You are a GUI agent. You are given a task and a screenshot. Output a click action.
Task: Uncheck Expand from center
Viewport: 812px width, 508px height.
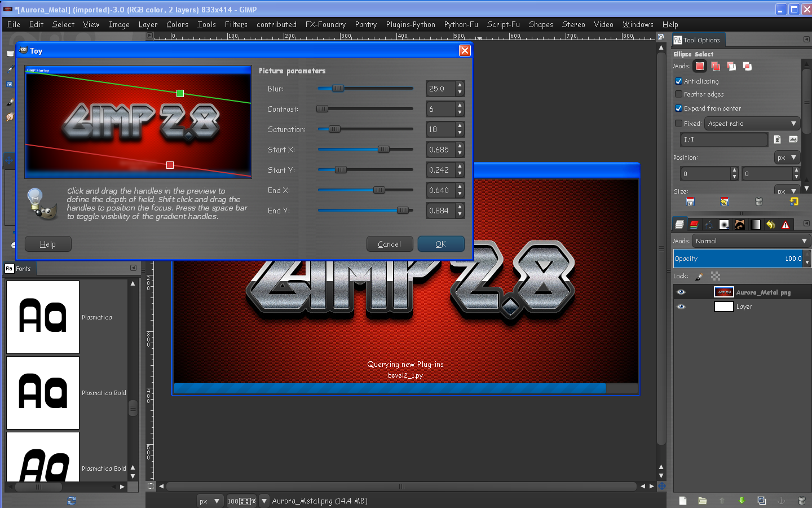(x=678, y=108)
